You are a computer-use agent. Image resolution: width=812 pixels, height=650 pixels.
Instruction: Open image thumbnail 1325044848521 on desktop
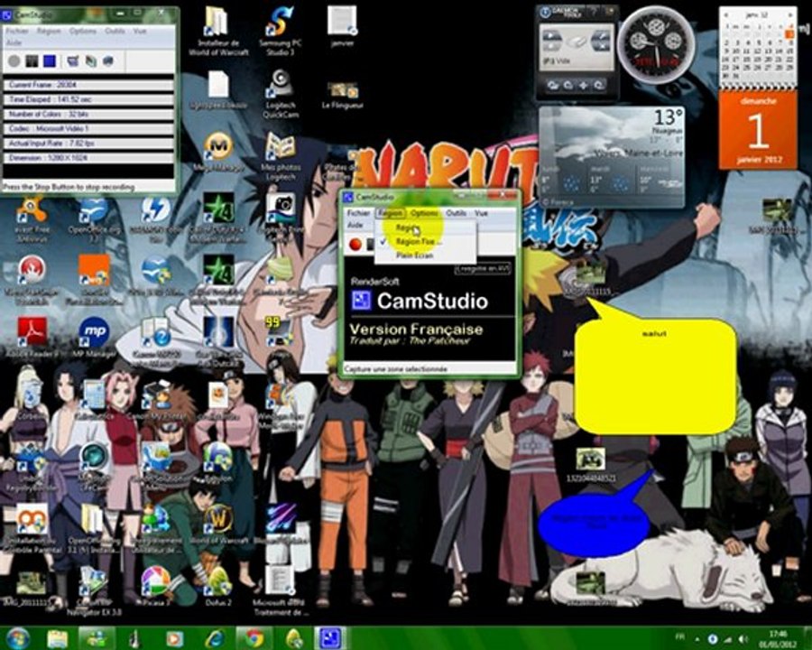click(x=591, y=464)
